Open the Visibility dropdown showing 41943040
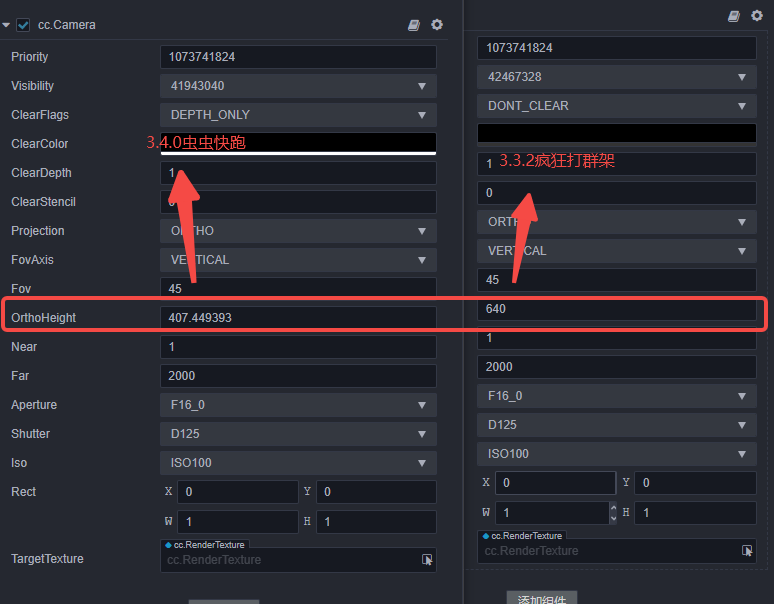The image size is (774, 604). coord(298,86)
